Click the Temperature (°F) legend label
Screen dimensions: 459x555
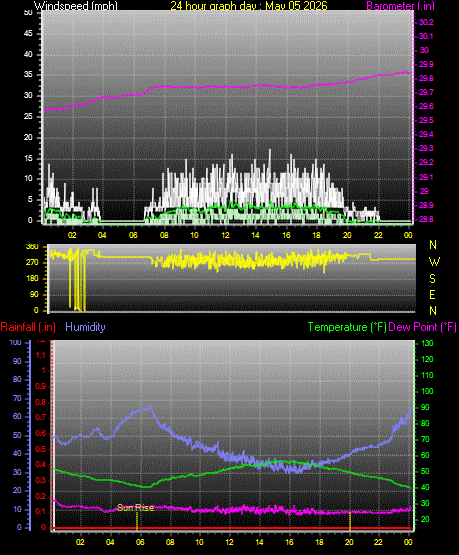click(x=347, y=327)
